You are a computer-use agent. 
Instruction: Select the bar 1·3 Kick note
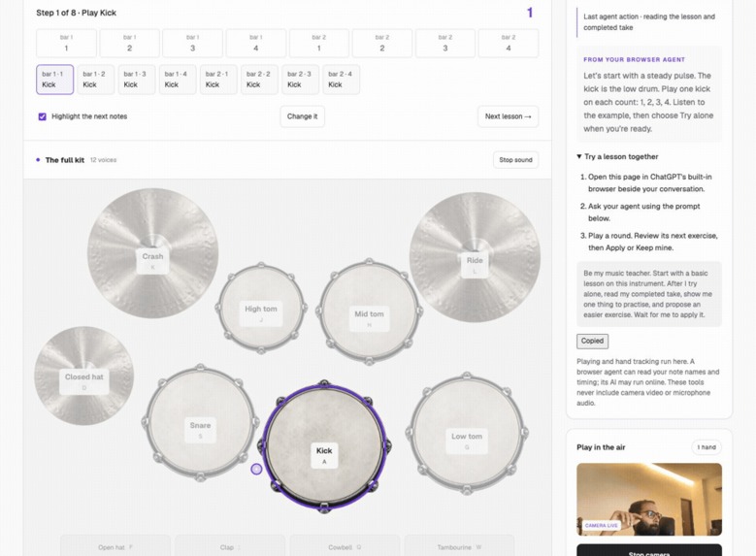point(137,80)
